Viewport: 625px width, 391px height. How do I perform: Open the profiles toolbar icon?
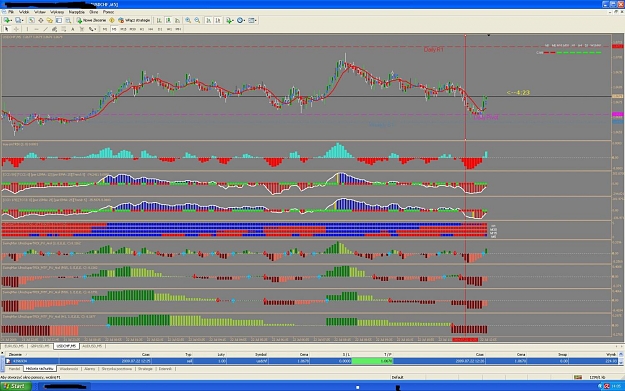point(19,20)
